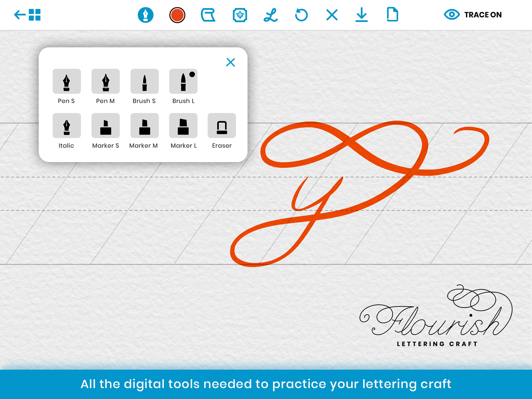
Task: Select the Italic nib tool
Action: pyautogui.click(x=66, y=126)
